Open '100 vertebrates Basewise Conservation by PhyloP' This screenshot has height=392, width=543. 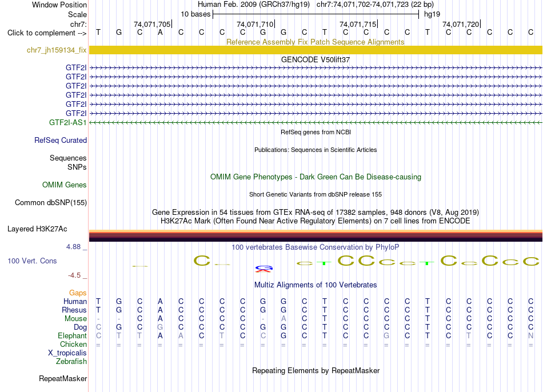316,247
